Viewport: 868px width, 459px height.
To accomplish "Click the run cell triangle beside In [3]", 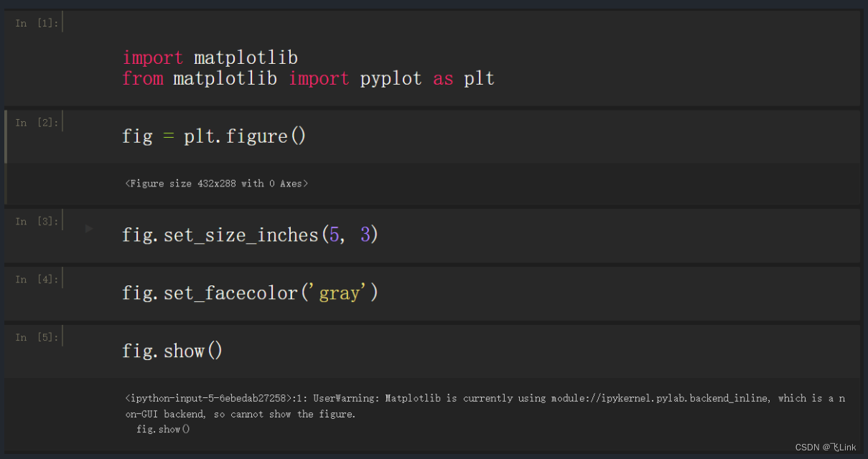I will point(89,229).
